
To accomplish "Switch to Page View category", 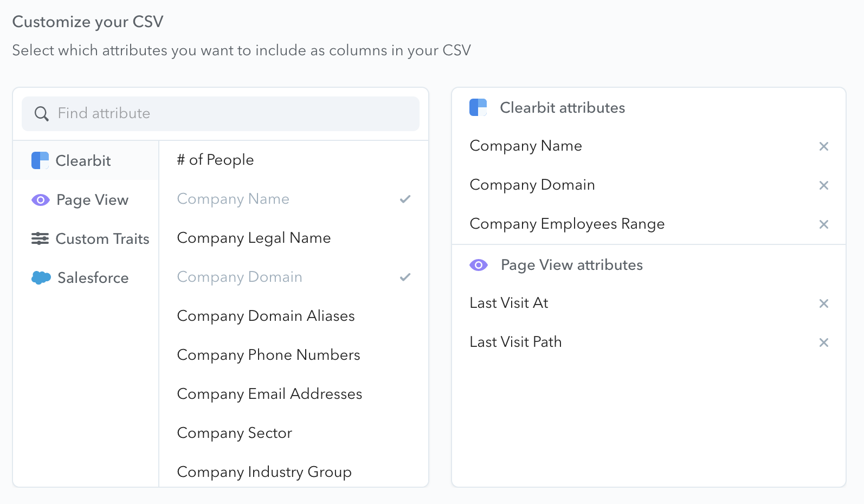I will [86, 199].
